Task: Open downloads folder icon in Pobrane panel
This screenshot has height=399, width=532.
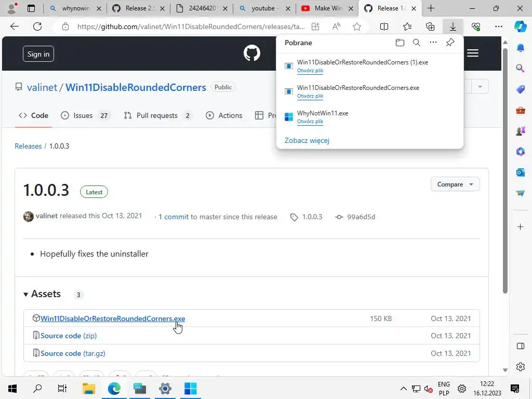Action: pyautogui.click(x=400, y=43)
